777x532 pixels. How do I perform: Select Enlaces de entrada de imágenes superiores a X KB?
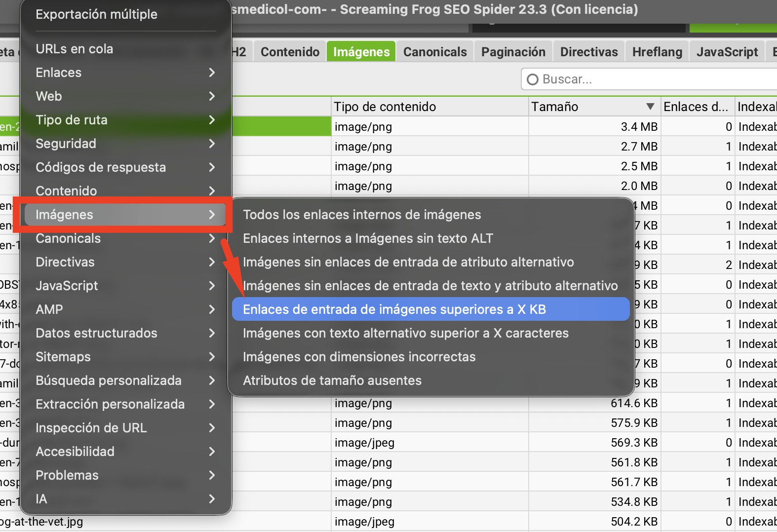point(394,309)
